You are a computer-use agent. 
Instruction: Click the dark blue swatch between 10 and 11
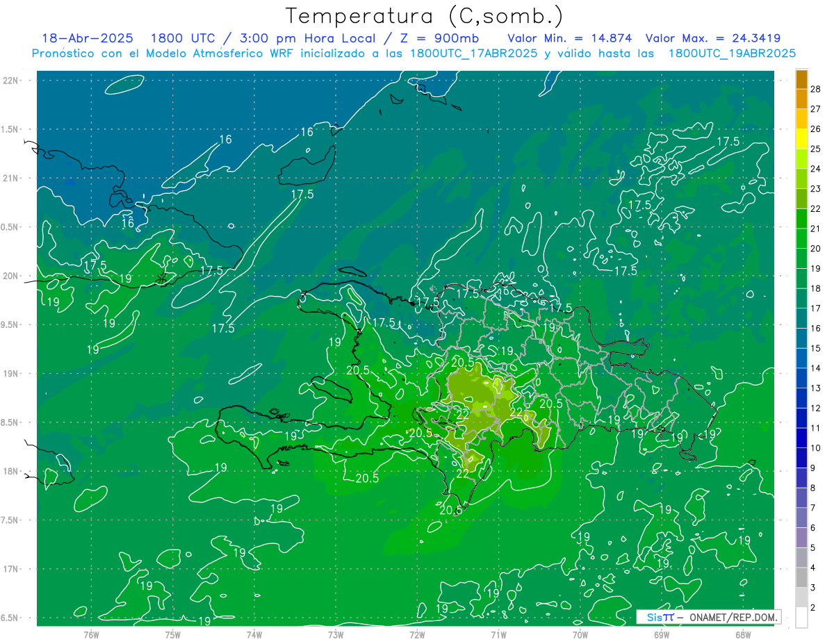pos(801,438)
